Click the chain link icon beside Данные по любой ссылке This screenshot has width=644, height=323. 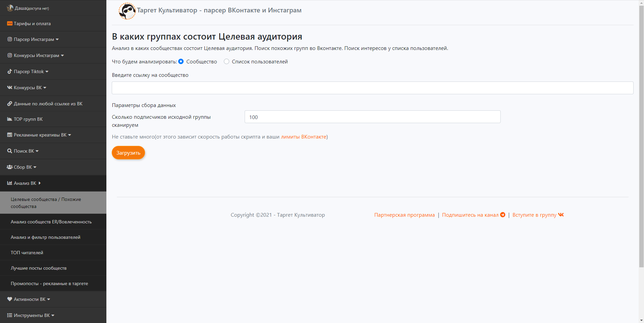[10, 104]
